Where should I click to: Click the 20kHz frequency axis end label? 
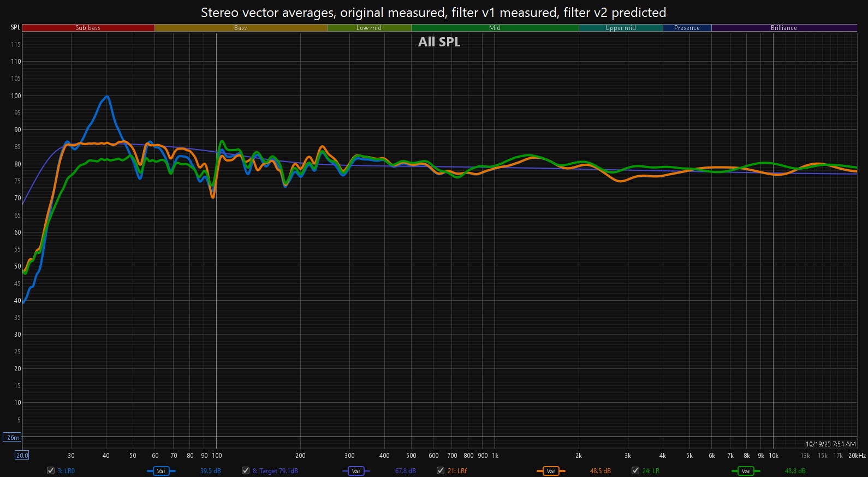pyautogui.click(x=857, y=456)
